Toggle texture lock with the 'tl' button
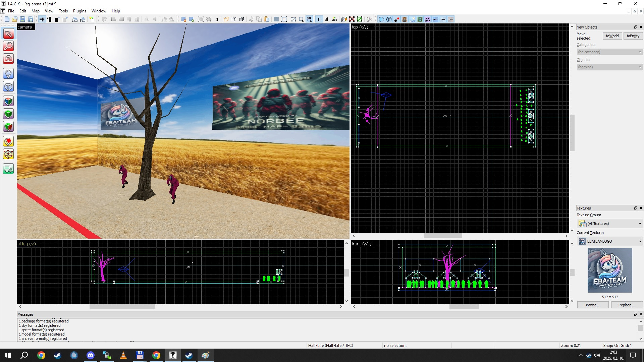The image size is (644, 362). tap(319, 19)
